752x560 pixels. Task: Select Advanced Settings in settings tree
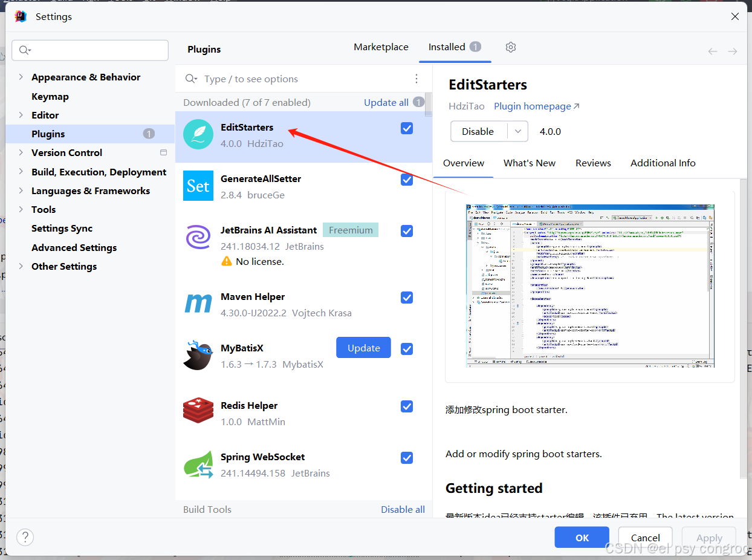pos(74,247)
